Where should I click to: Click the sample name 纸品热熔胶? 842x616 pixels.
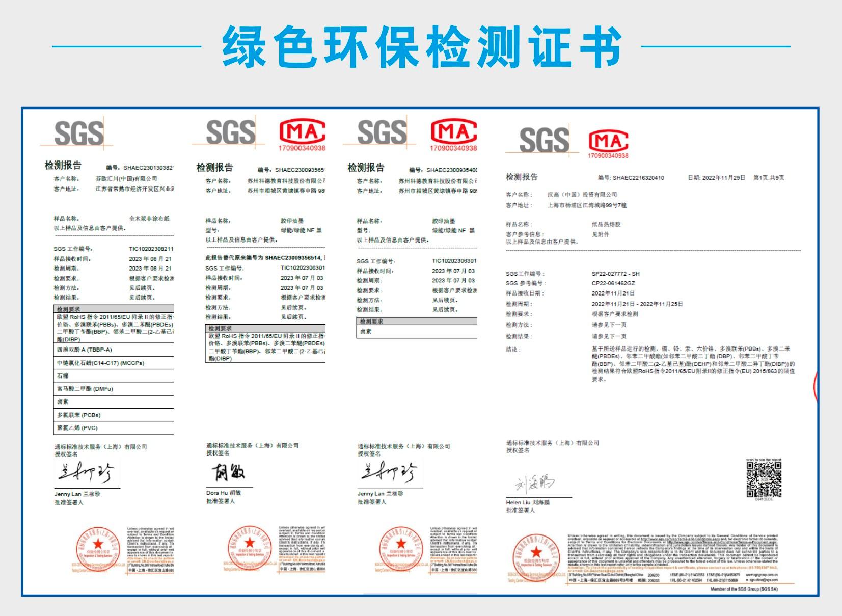[606, 224]
